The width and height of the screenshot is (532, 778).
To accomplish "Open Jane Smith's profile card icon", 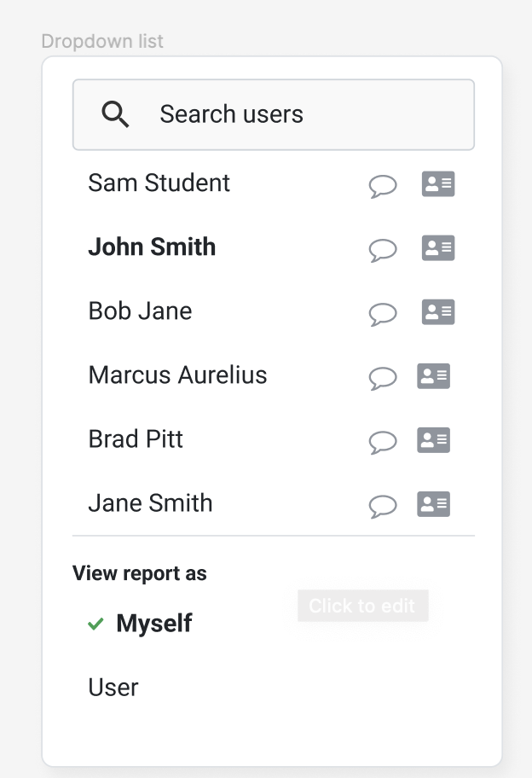I will coord(434,504).
